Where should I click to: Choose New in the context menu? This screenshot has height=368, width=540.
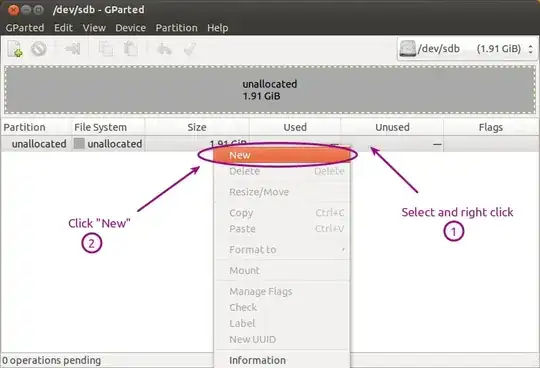282,155
